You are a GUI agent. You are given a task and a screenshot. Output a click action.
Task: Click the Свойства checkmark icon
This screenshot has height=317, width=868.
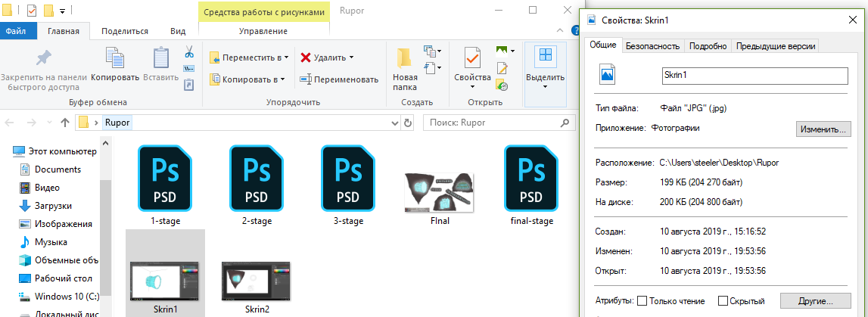471,58
